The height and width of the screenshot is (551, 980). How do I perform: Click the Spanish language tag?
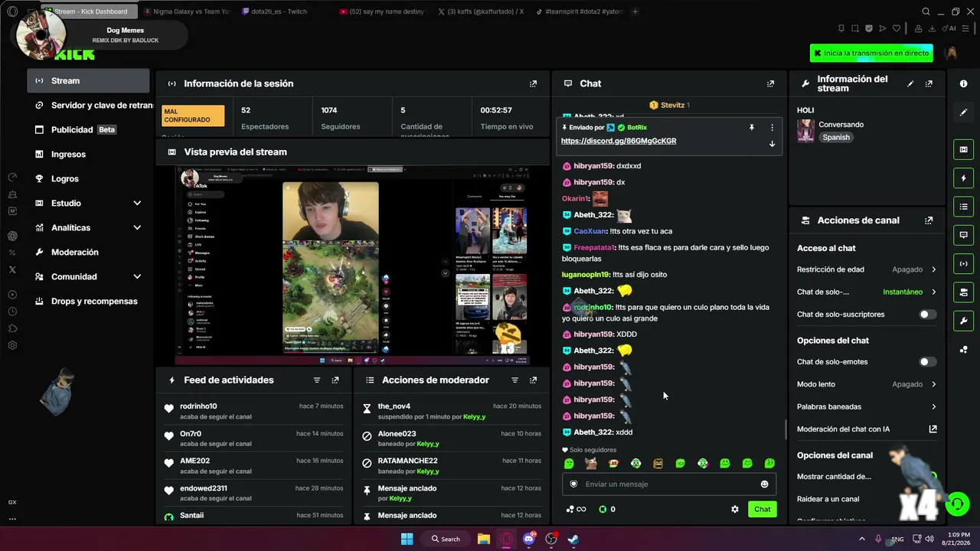coord(836,138)
